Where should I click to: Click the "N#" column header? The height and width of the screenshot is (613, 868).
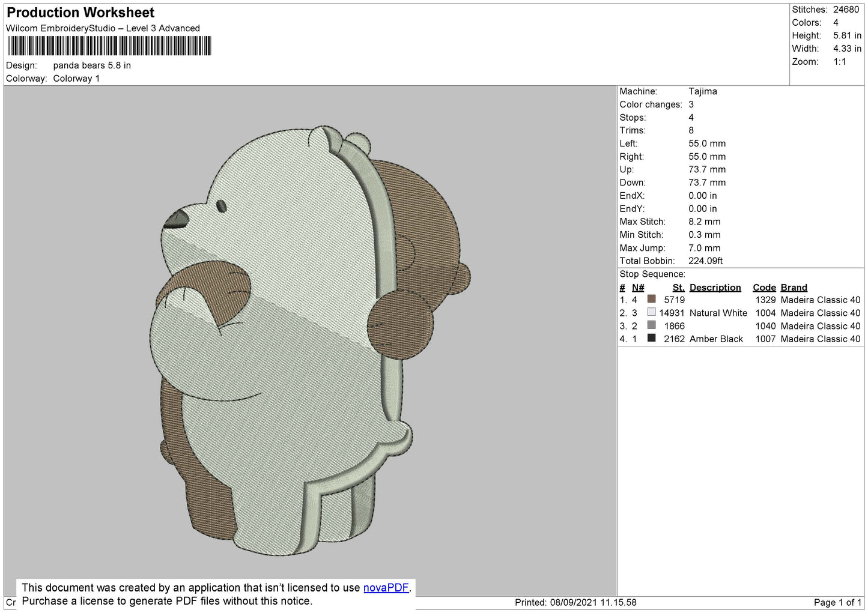[637, 288]
